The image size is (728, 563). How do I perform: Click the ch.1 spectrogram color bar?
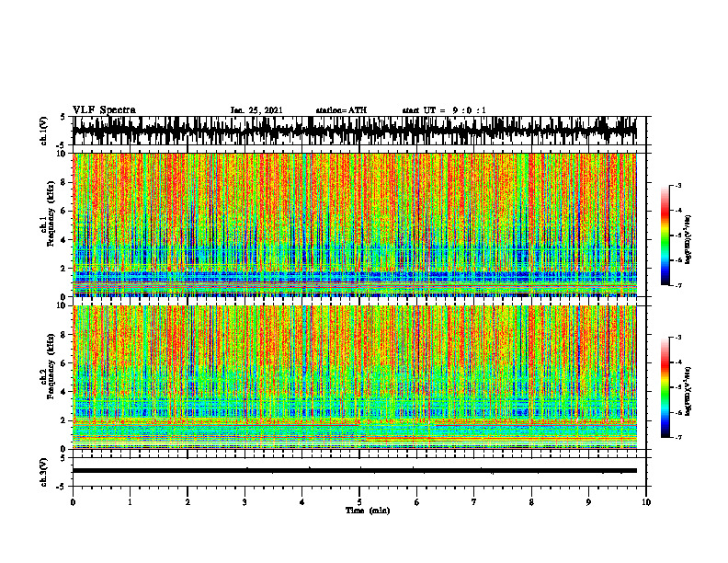665,236
